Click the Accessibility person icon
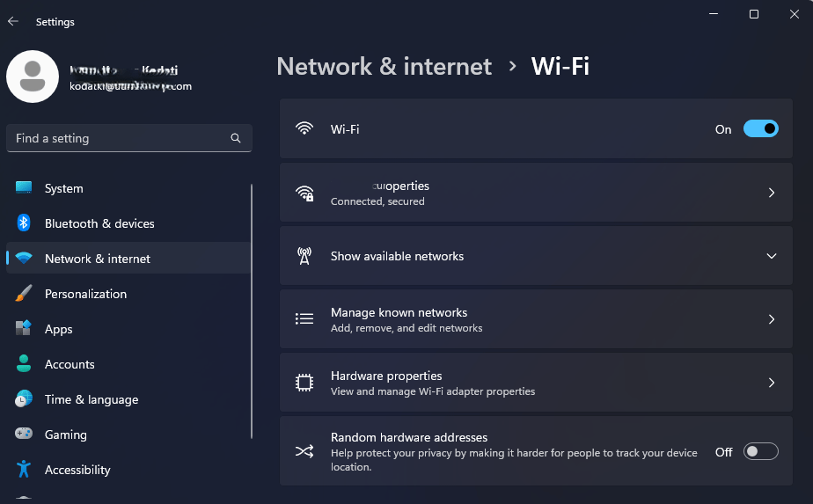Screen dimensions: 813x504 [x=24, y=470]
